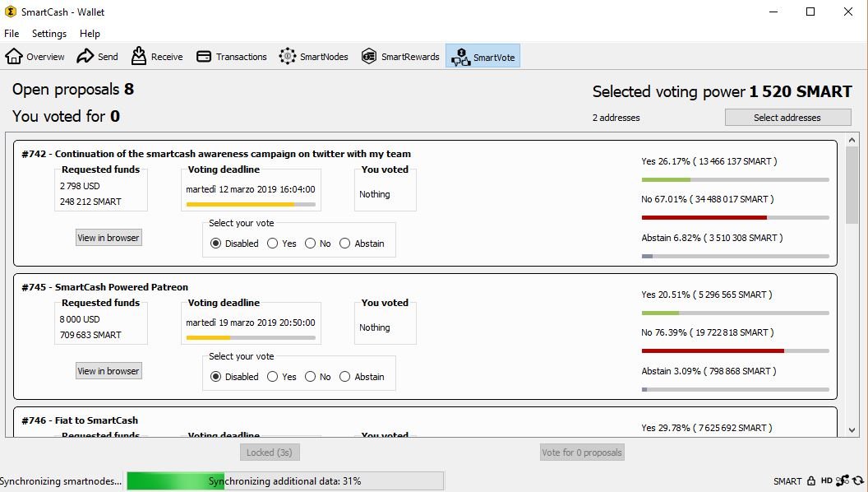This screenshot has width=868, height=492.
Task: Click View in browser for proposal #745
Action: pyautogui.click(x=108, y=371)
